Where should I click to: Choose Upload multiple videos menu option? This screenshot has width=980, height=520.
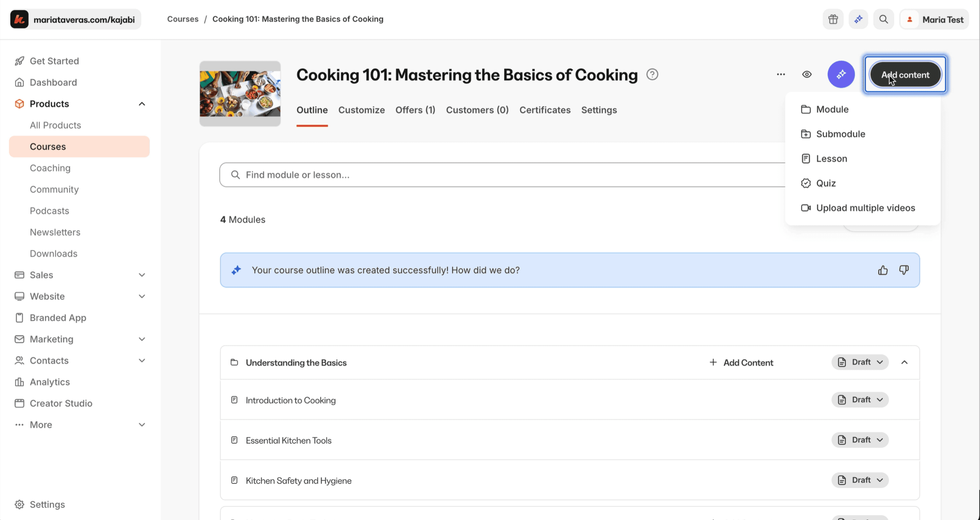(865, 208)
